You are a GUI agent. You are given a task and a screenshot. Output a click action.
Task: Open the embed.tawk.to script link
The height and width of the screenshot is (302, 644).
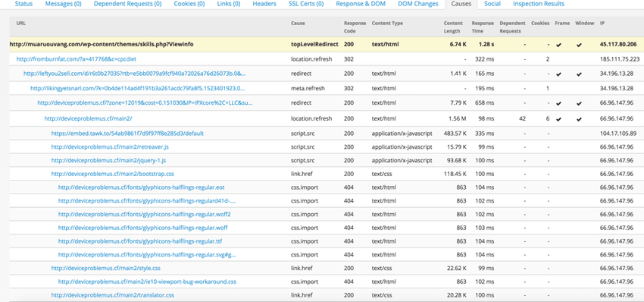127,134
